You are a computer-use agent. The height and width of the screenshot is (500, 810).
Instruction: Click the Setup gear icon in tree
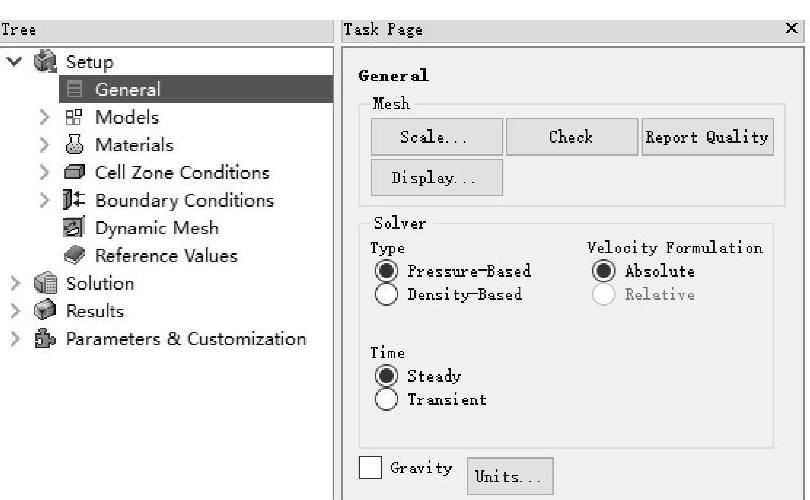tap(45, 62)
